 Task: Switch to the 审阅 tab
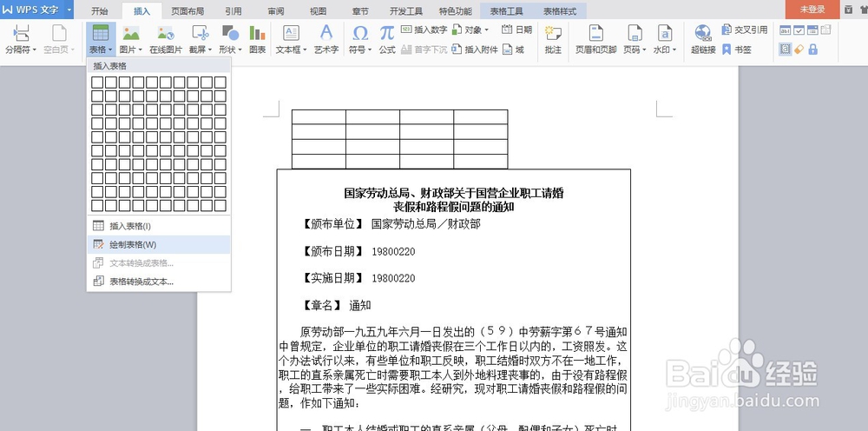(x=276, y=11)
